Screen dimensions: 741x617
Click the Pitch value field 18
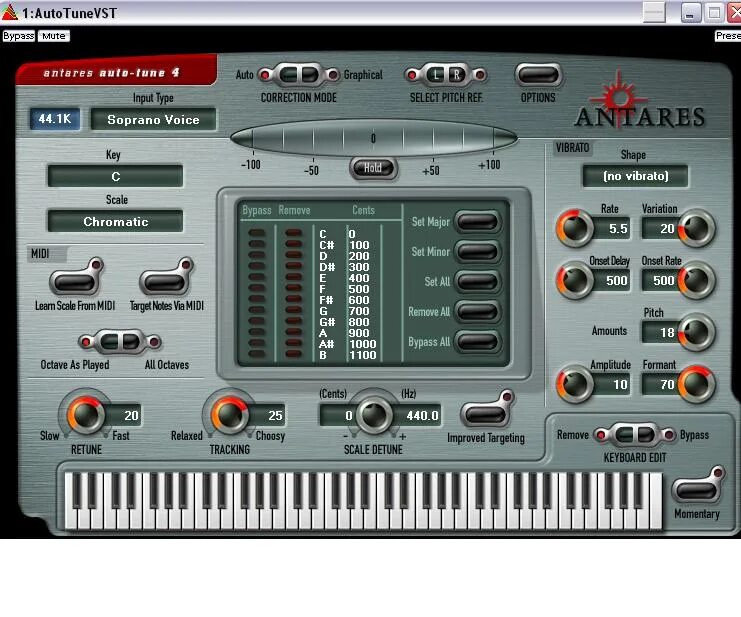tap(660, 333)
